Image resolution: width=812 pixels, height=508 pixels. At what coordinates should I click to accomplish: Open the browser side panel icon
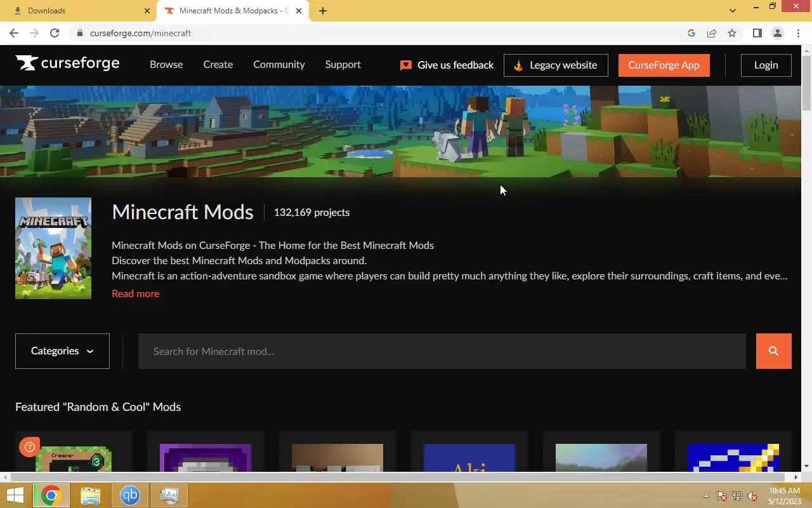[757, 33]
